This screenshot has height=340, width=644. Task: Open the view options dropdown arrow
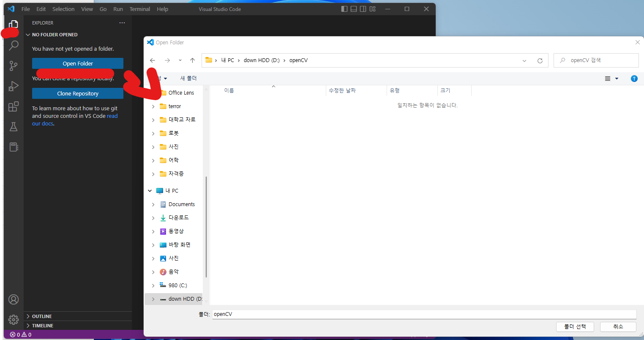[617, 79]
